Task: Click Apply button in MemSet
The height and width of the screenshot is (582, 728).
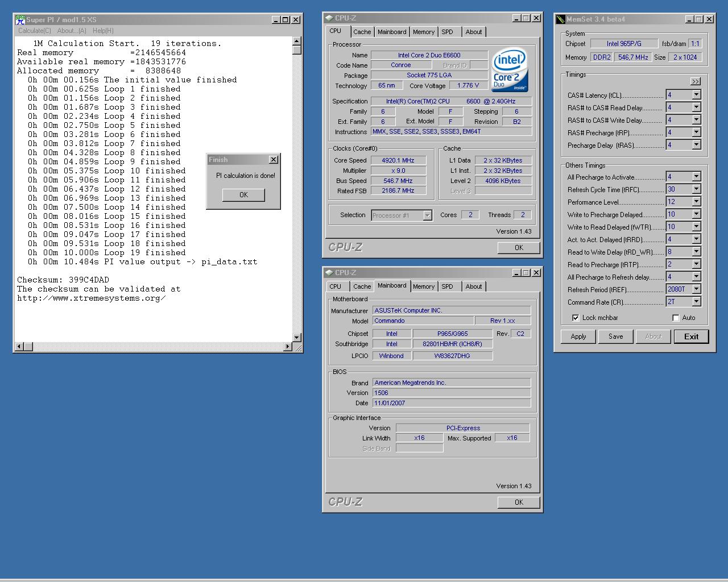Action: click(x=578, y=336)
